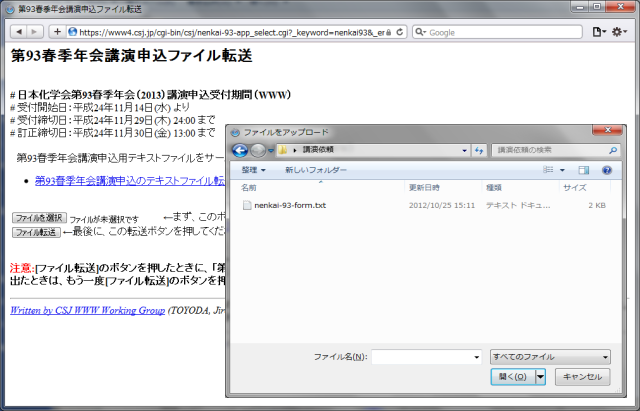Click the dialog's back navigation arrow
The width and height of the screenshot is (640, 411).
coord(240,150)
